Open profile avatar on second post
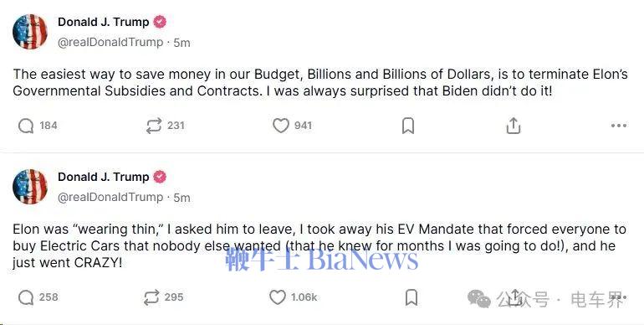Image resolution: width=644 pixels, height=325 pixels. [x=30, y=186]
